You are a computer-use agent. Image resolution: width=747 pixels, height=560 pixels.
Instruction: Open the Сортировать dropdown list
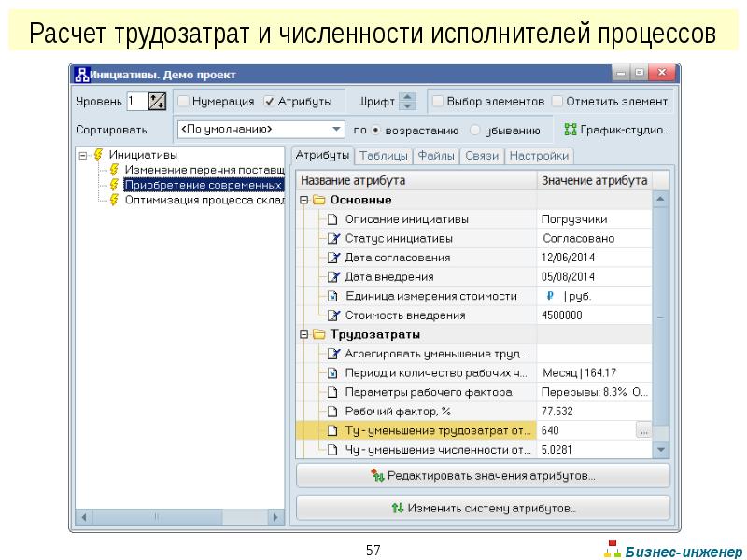pos(337,130)
